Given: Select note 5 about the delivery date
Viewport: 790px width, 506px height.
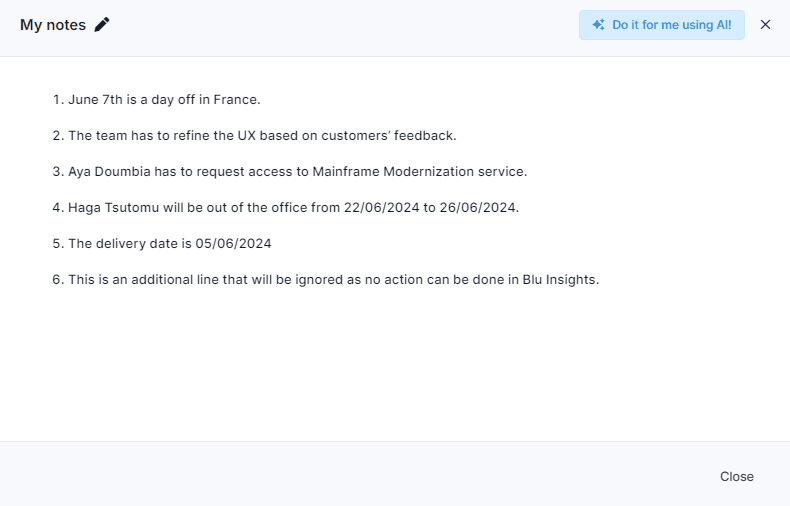Looking at the screenshot, I should pos(162,244).
